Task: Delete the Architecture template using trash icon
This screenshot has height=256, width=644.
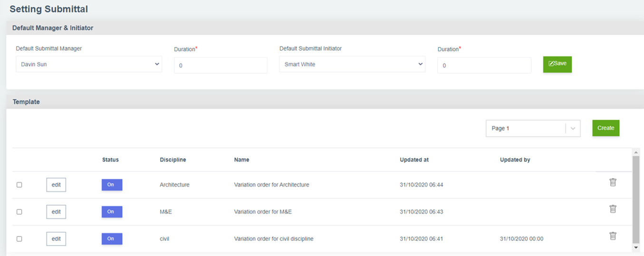Action: click(x=613, y=182)
